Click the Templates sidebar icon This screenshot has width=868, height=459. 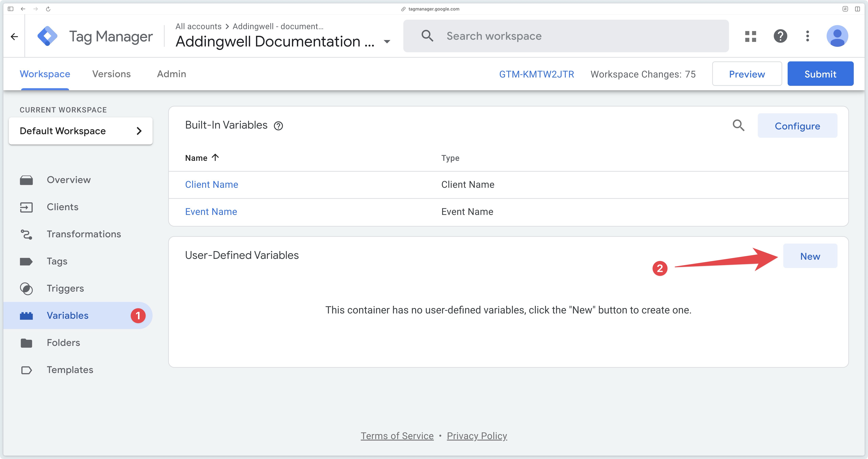point(26,370)
